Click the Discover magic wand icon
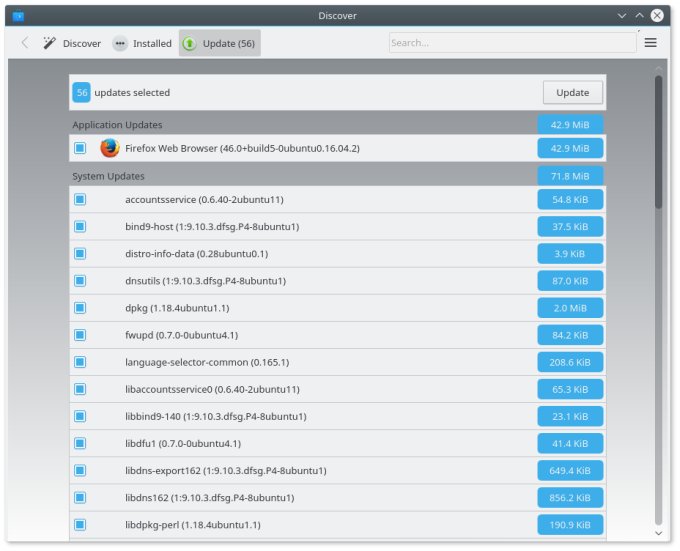 [49, 43]
